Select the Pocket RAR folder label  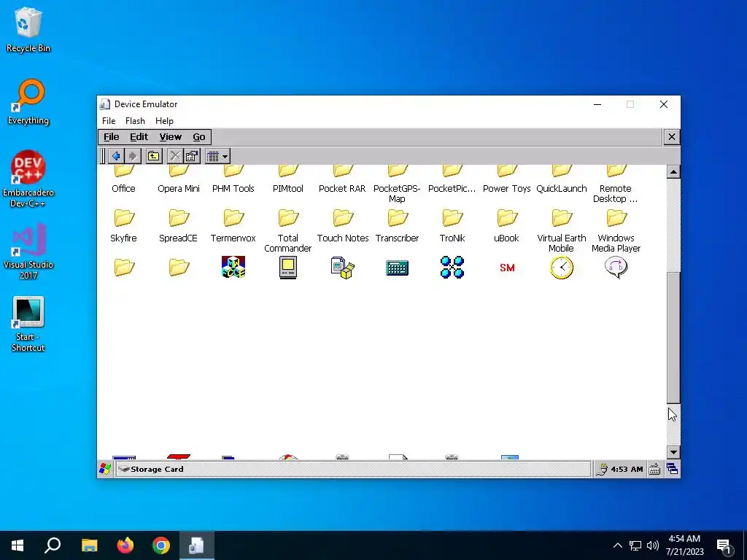coord(343,189)
